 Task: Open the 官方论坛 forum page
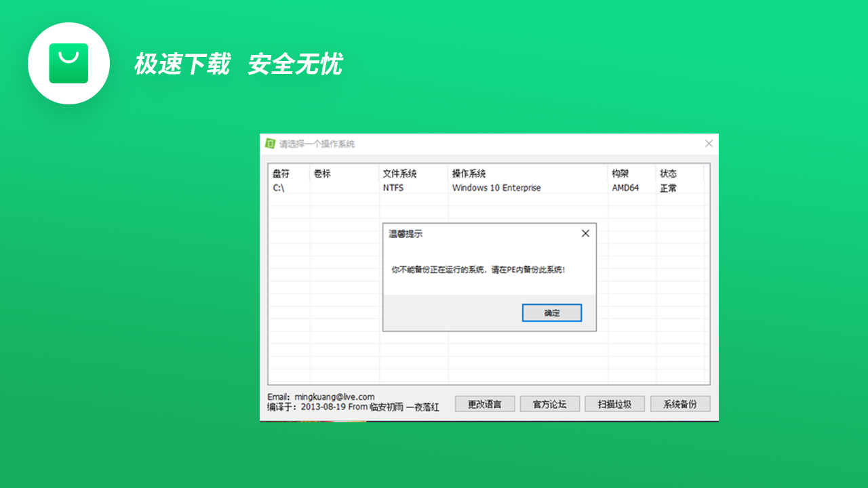[x=549, y=403]
